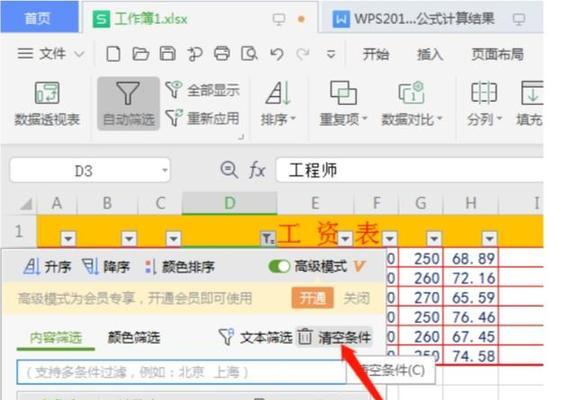Click the 关闭 link in member banner
576x400 pixels.
(356, 298)
